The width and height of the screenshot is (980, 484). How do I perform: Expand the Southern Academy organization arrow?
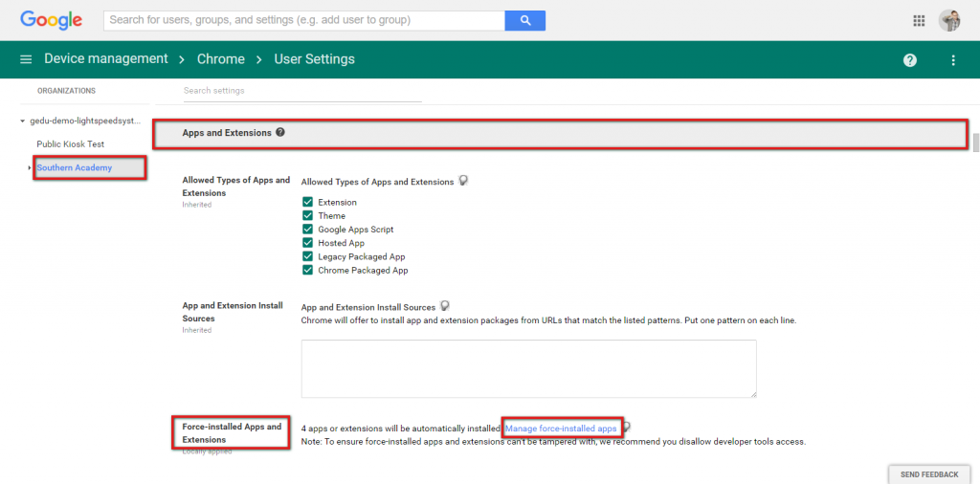point(30,168)
